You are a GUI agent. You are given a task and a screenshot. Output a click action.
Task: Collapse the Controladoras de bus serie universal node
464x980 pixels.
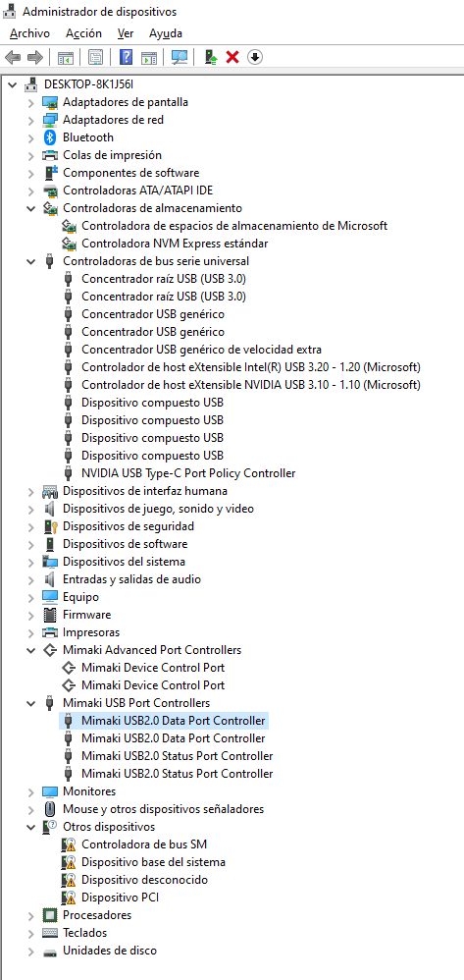click(30, 261)
